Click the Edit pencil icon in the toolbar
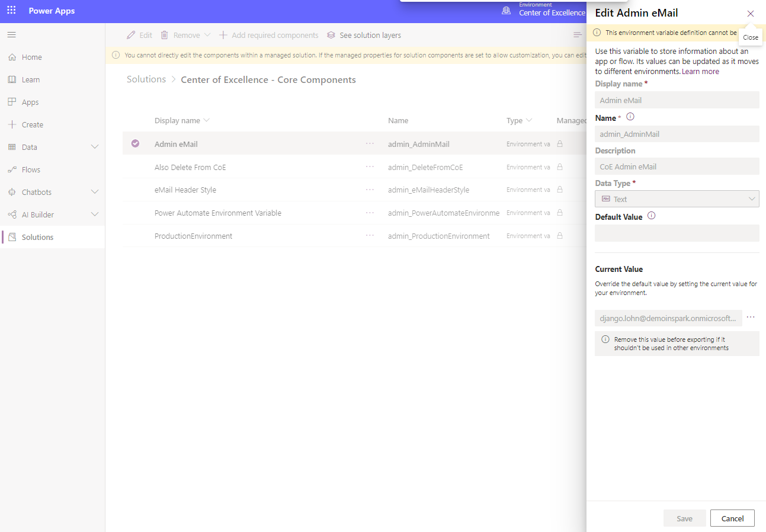Image resolution: width=766 pixels, height=532 pixels. [x=130, y=35]
